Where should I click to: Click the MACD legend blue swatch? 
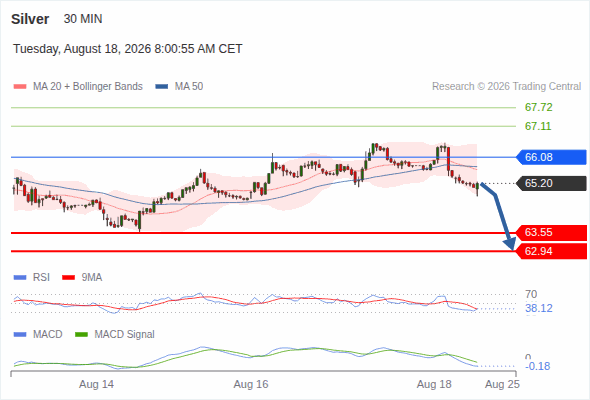pyautogui.click(x=20, y=335)
